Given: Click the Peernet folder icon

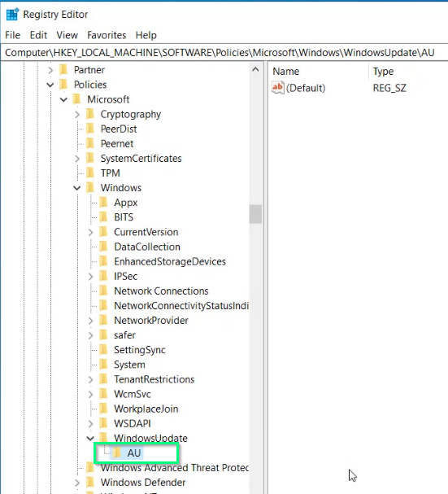Looking at the screenshot, I should point(90,143).
